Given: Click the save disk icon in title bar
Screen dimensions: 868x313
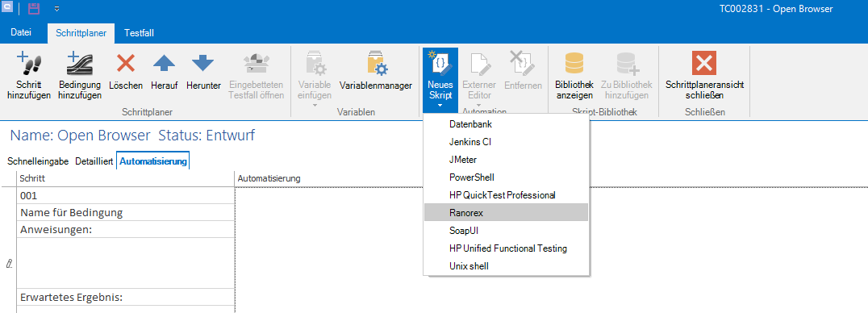Looking at the screenshot, I should pos(34,8).
